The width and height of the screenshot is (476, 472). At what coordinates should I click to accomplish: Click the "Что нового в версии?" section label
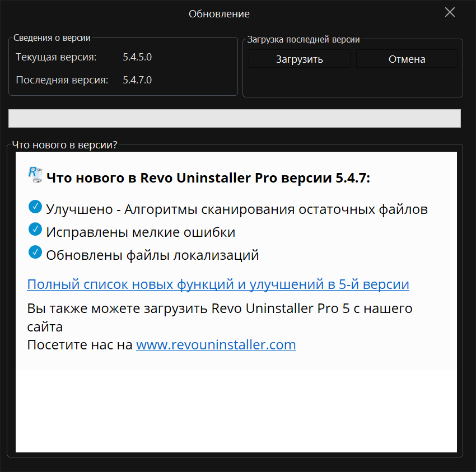click(64, 144)
